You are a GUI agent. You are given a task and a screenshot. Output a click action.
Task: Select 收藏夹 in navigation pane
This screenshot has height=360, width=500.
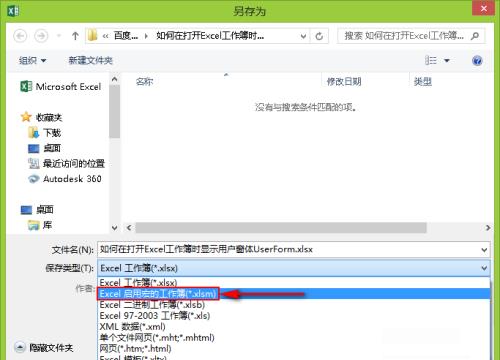[42, 117]
